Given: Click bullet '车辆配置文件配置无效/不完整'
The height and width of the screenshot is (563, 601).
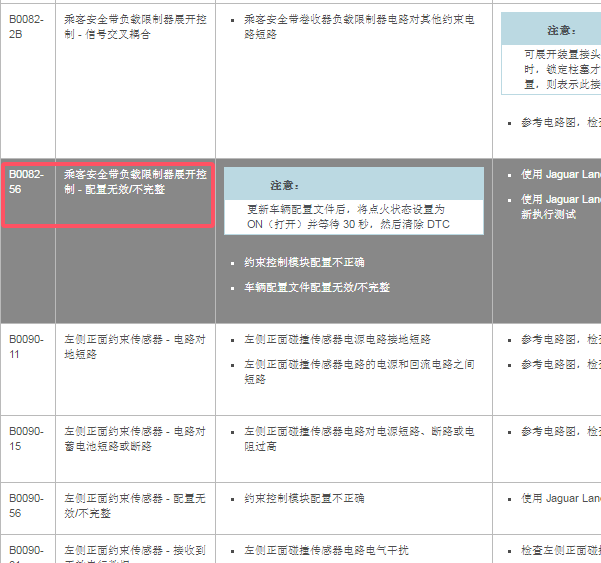Looking at the screenshot, I should 317,287.
